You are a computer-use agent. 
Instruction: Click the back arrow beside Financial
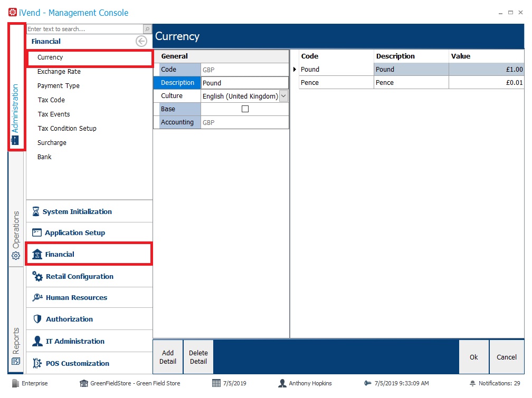[141, 41]
